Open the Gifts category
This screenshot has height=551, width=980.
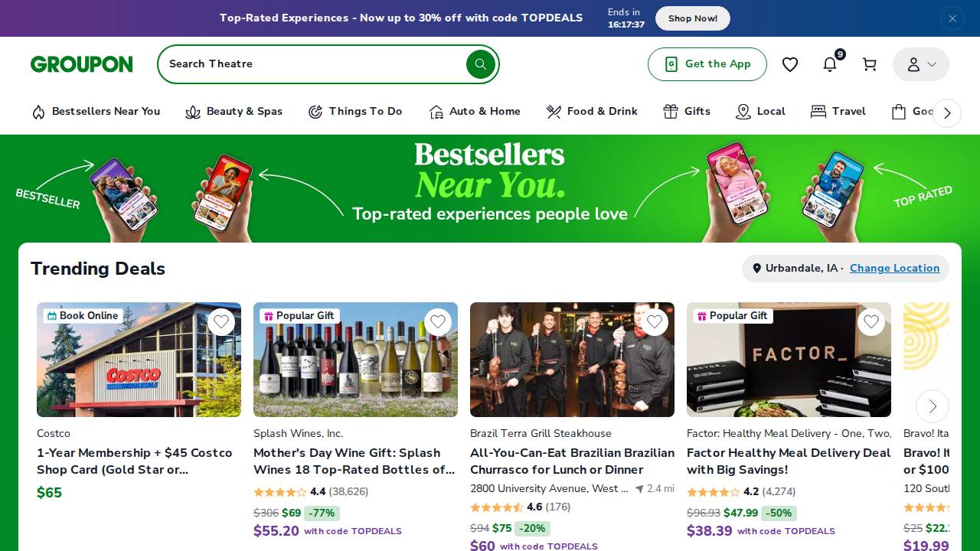pyautogui.click(x=670, y=112)
